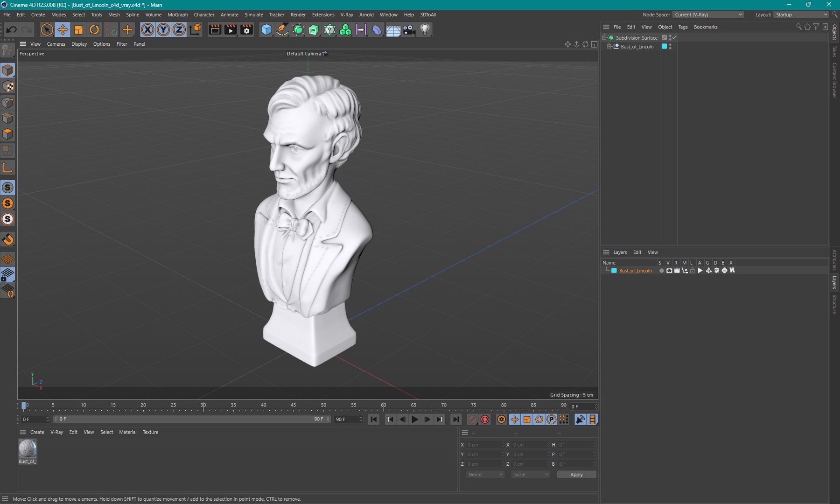Open the World coordinate dropdown
The image size is (840, 504).
[x=485, y=474]
